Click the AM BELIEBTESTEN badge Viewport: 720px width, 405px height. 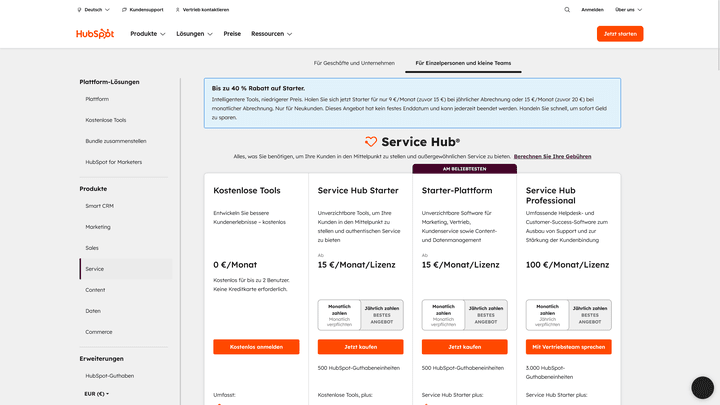coord(464,169)
